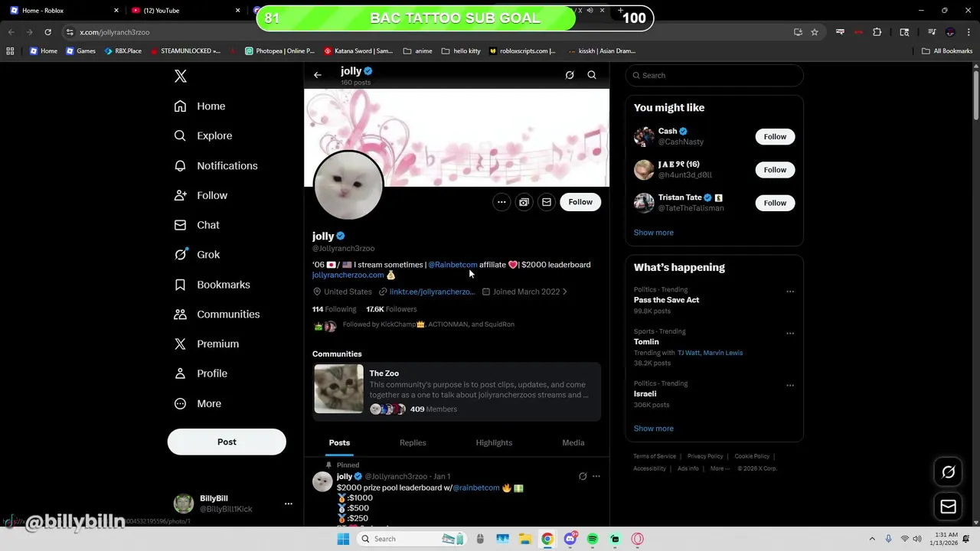Viewport: 980px width, 551px height.
Task: Open BillyBill account switcher dots
Action: [288, 504]
